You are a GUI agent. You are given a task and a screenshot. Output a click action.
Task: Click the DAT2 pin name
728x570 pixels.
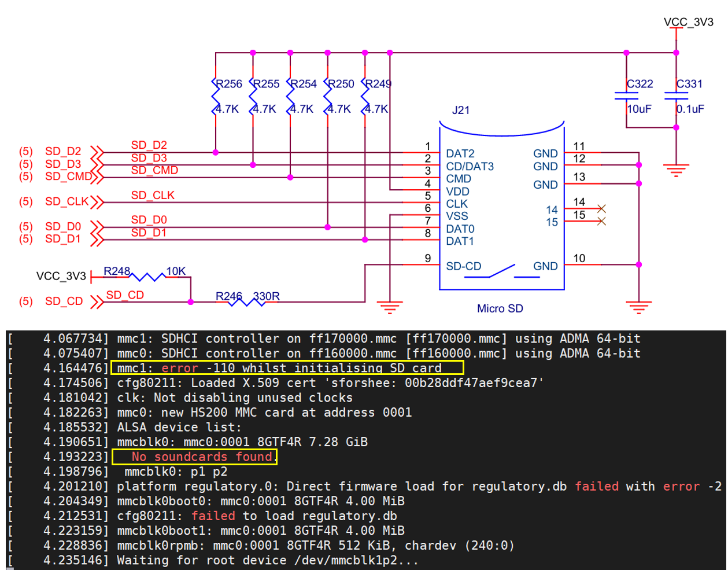pyautogui.click(x=460, y=153)
